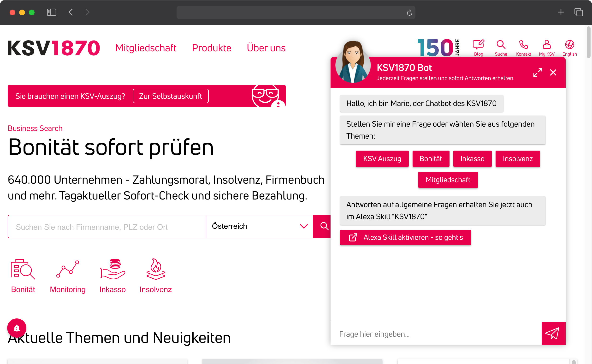Click the English language toggle in header
This screenshot has width=592, height=364.
click(x=570, y=47)
